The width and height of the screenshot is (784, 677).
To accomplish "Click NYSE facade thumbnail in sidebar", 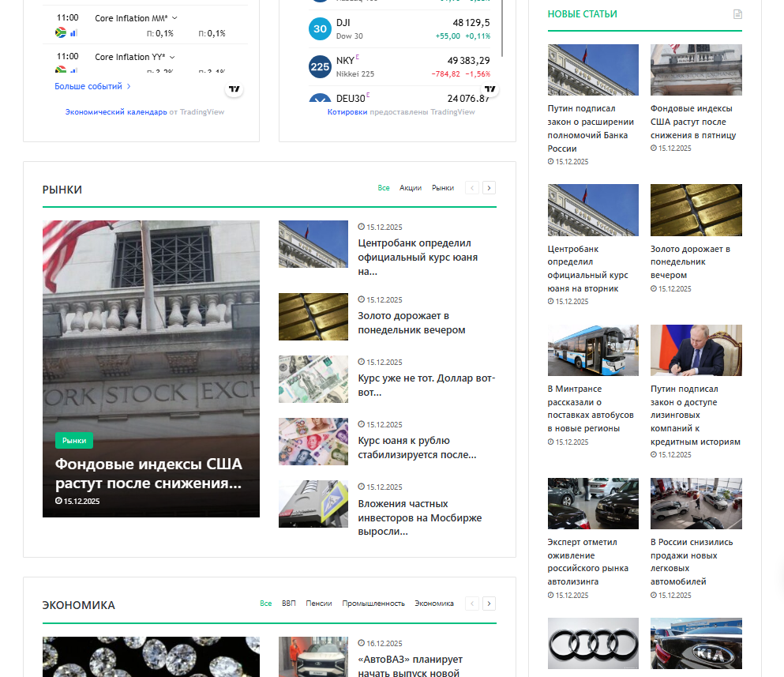I will click(x=696, y=70).
